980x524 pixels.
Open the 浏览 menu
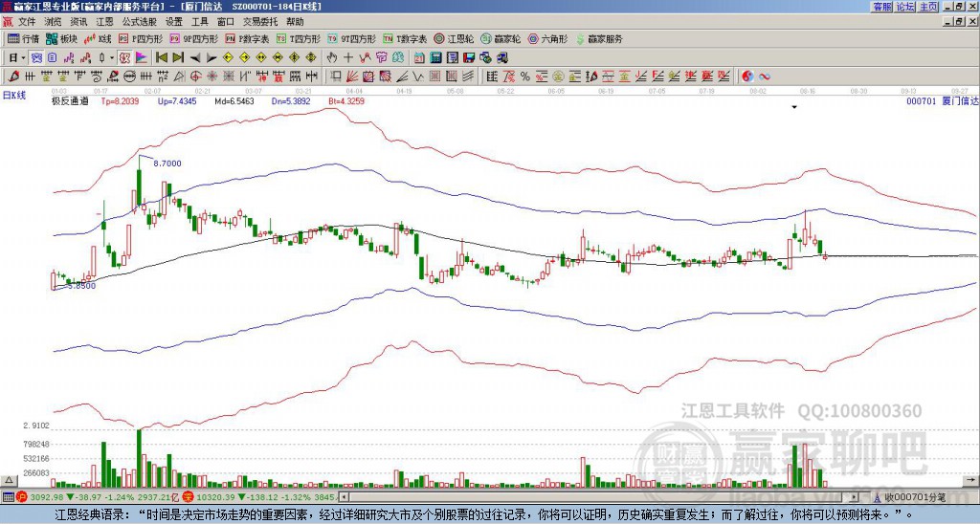point(54,22)
